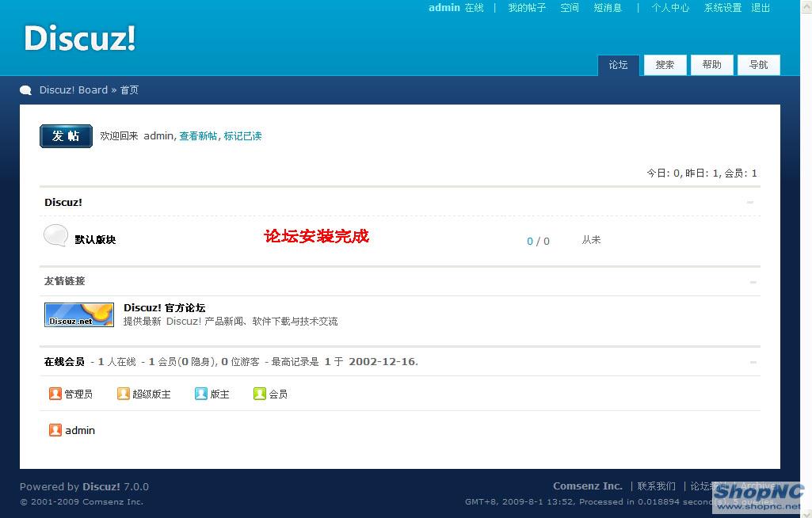Click the blue 版主 legend icon
812x518 pixels.
tap(201, 394)
